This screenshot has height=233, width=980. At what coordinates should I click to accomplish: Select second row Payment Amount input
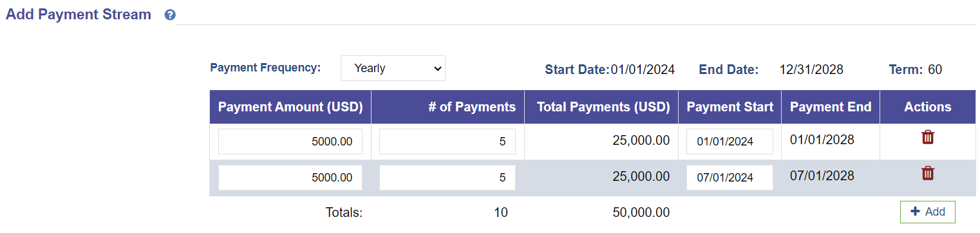click(290, 178)
